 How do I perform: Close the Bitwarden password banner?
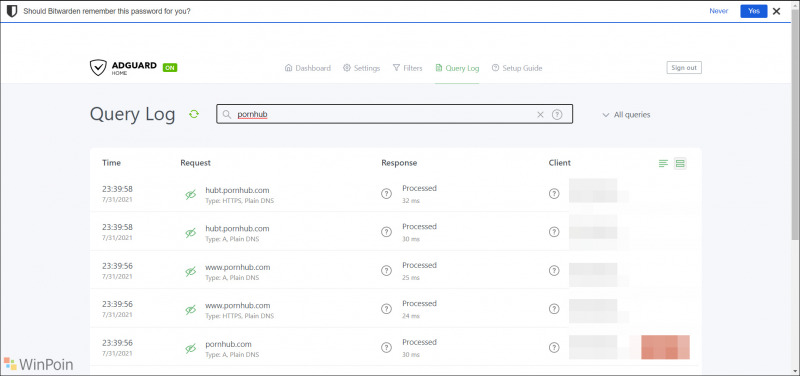coord(777,11)
